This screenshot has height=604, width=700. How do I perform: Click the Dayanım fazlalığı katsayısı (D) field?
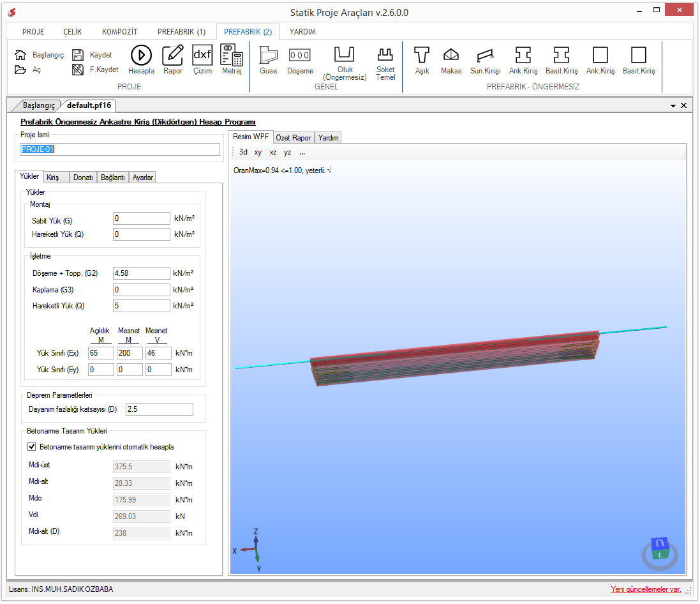(160, 409)
